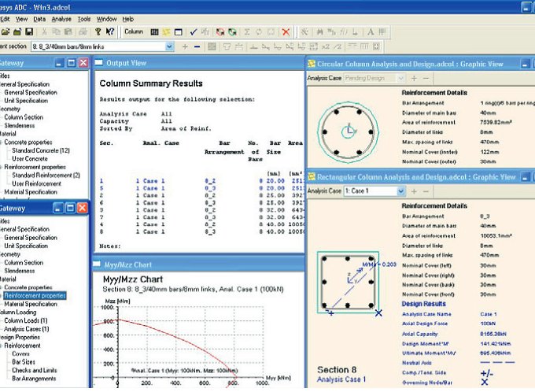Screen dimensions: 535x392
Task: Select User Concrete tree item
Action: (30, 159)
